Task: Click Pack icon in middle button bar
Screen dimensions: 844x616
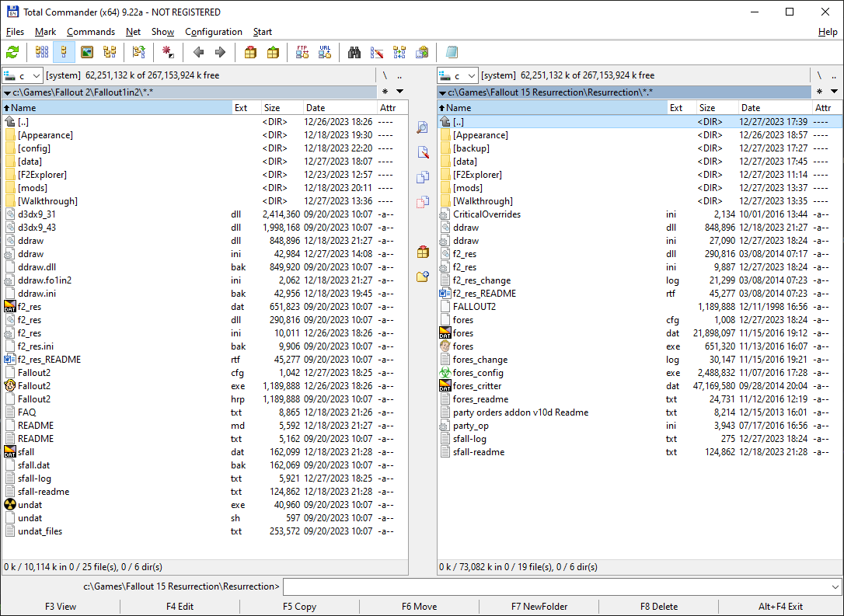Action: coord(423,252)
